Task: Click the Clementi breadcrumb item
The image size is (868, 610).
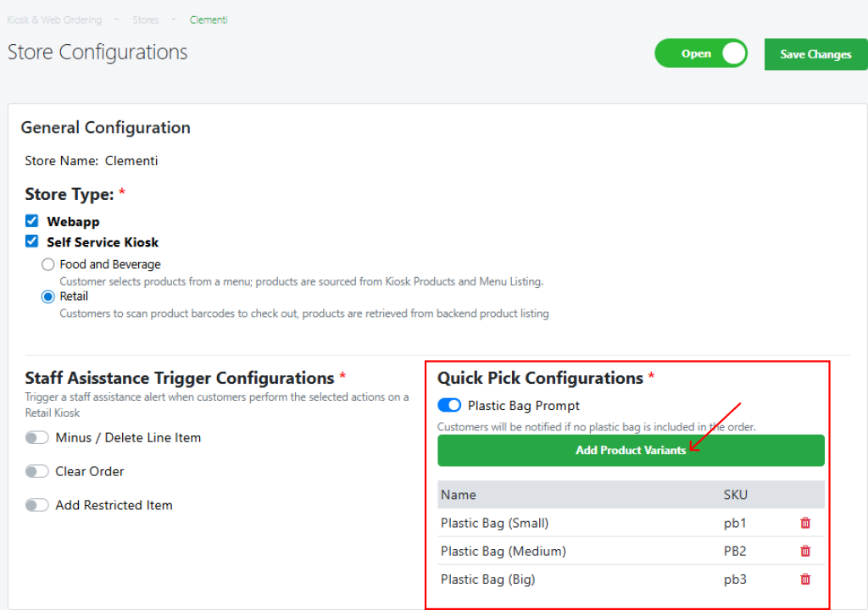Action: pyautogui.click(x=208, y=19)
